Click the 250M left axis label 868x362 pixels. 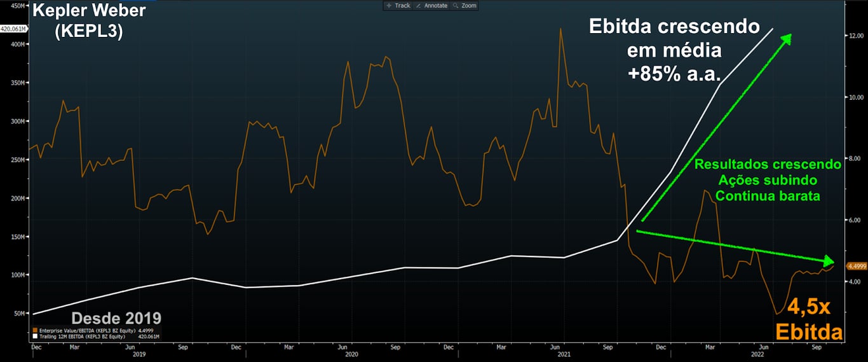(17, 160)
